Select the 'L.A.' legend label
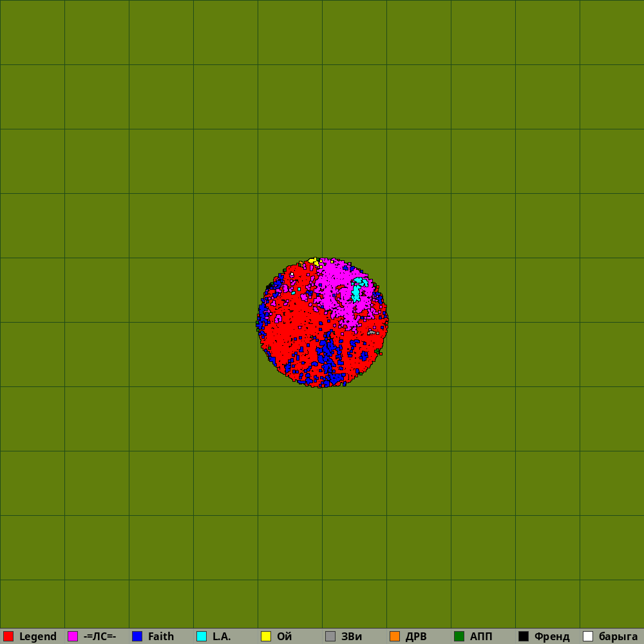 (222, 636)
